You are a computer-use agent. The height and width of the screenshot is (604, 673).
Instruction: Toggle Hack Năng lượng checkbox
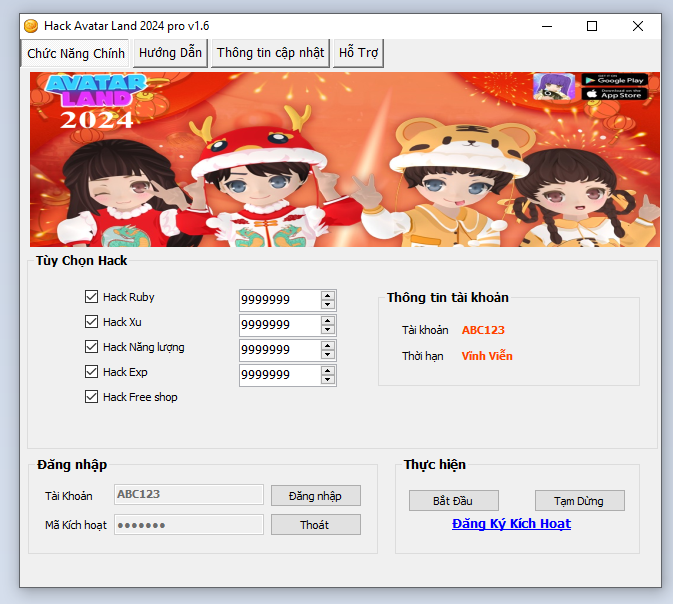click(91, 346)
